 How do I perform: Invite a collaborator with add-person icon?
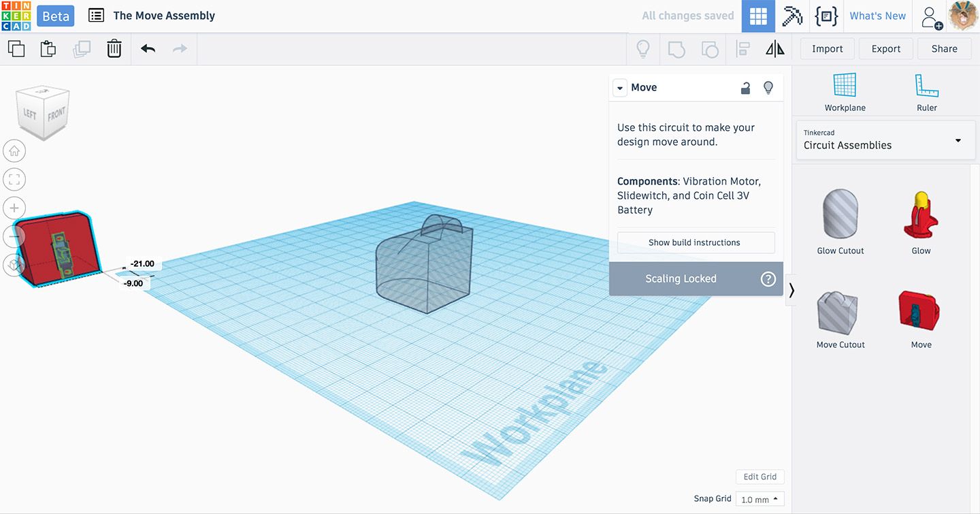932,17
